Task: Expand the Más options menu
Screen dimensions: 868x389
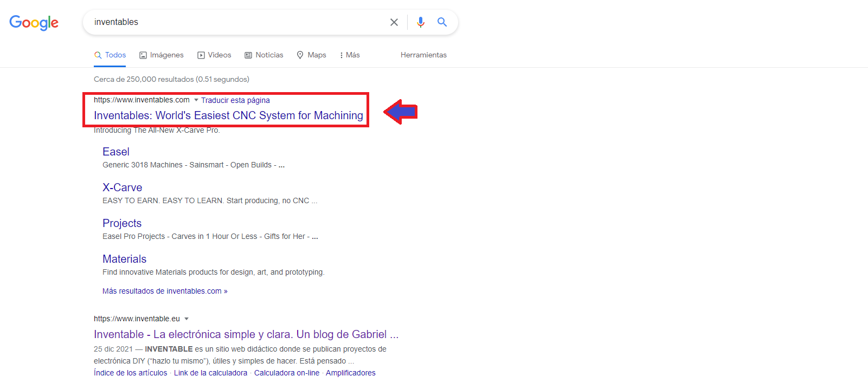Action: tap(350, 55)
